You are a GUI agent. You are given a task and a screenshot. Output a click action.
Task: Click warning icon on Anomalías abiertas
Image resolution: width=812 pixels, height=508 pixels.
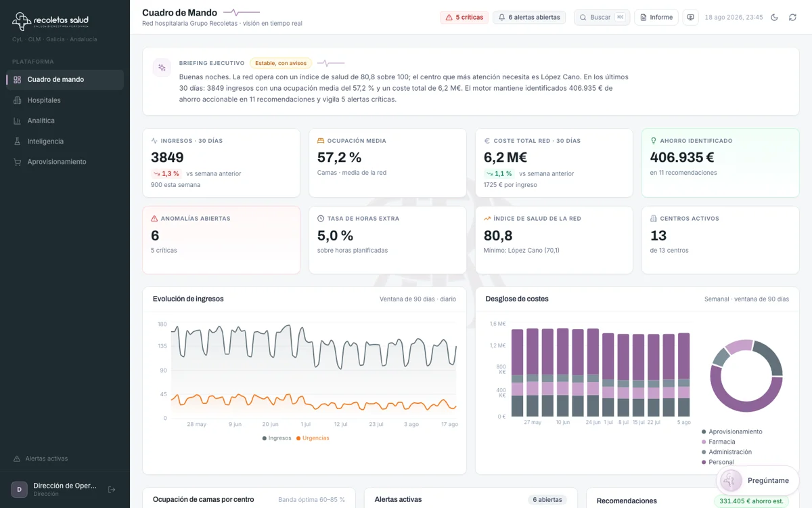tap(154, 219)
